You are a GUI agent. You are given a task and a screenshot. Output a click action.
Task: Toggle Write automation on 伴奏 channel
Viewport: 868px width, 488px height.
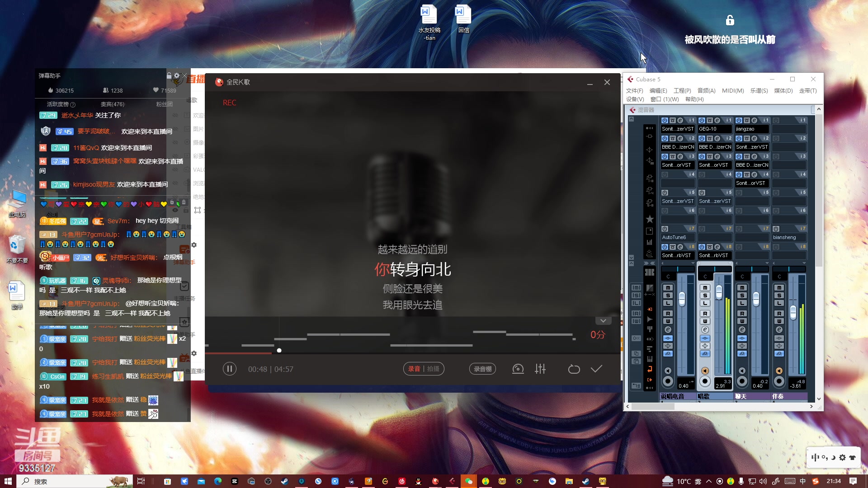779,321
